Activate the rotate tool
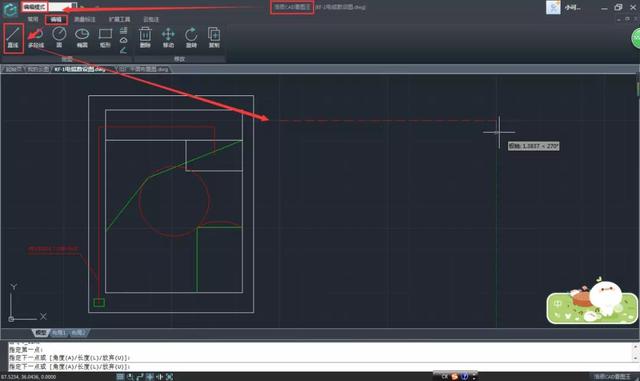 click(x=191, y=38)
